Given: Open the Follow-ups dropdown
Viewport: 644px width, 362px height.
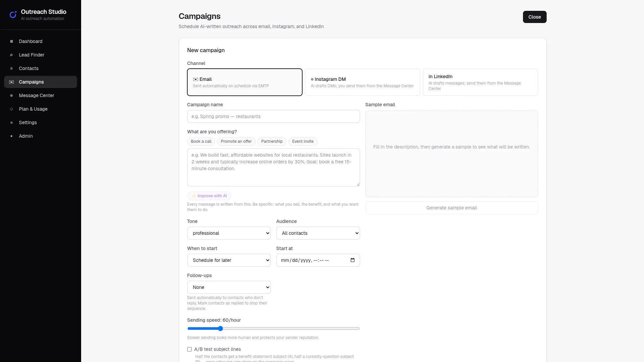Looking at the screenshot, I should (229, 287).
